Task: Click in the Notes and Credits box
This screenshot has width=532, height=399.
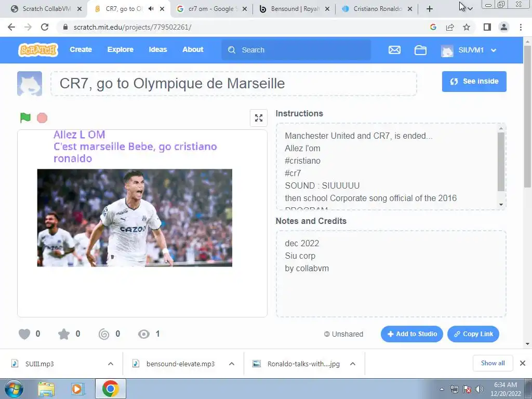Action: pyautogui.click(x=391, y=274)
